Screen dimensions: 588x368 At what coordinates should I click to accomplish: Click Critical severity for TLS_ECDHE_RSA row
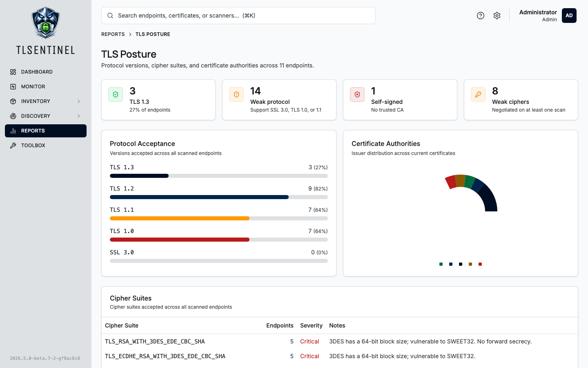click(x=310, y=356)
